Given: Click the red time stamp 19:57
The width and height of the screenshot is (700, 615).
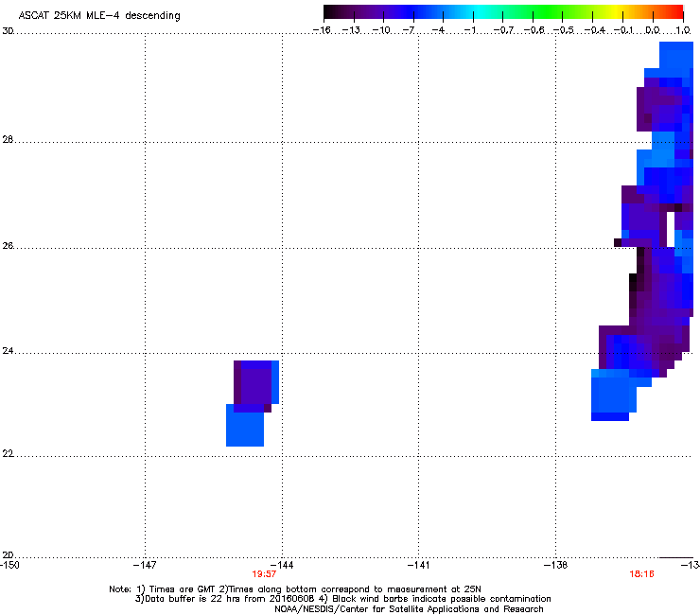Looking at the screenshot, I should 264,574.
